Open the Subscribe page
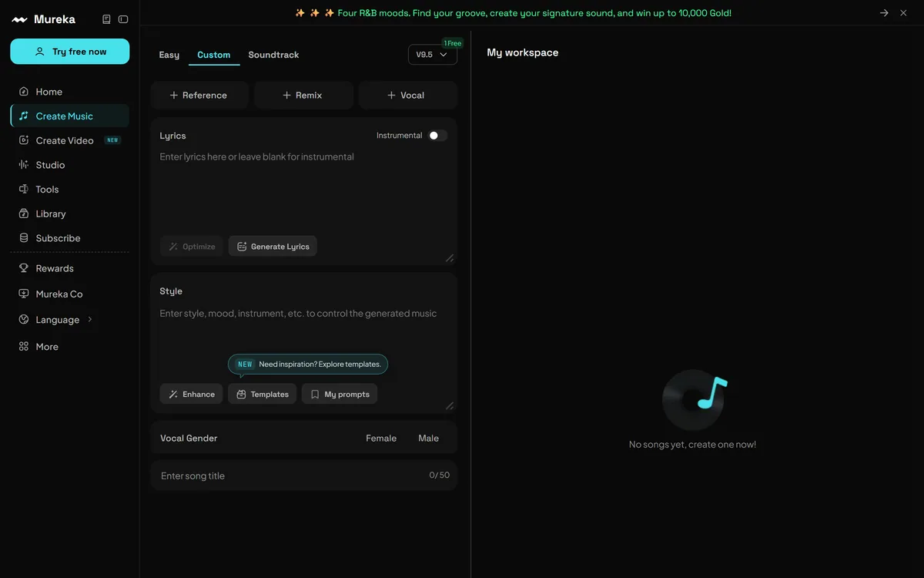 tap(69, 238)
